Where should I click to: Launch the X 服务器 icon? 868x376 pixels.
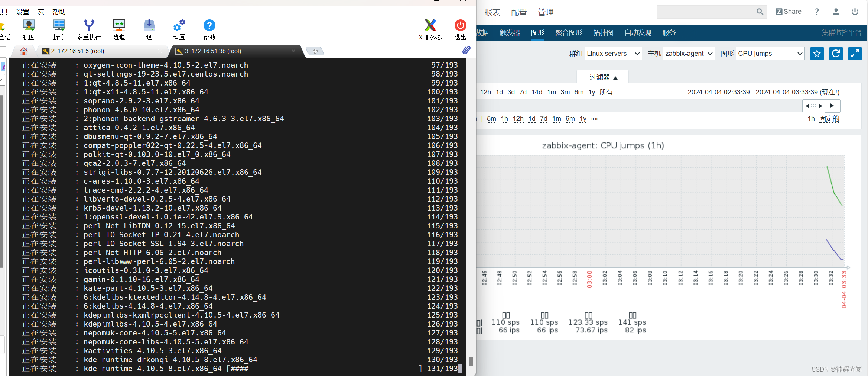point(430,30)
